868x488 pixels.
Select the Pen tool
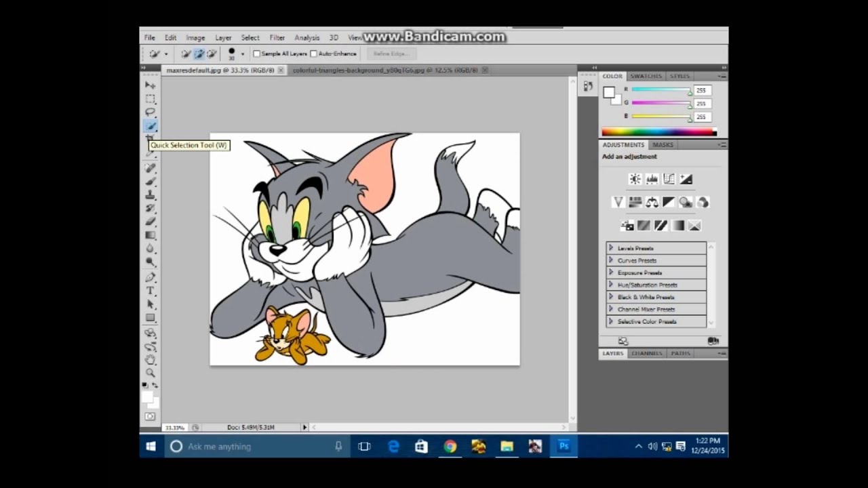[150, 277]
